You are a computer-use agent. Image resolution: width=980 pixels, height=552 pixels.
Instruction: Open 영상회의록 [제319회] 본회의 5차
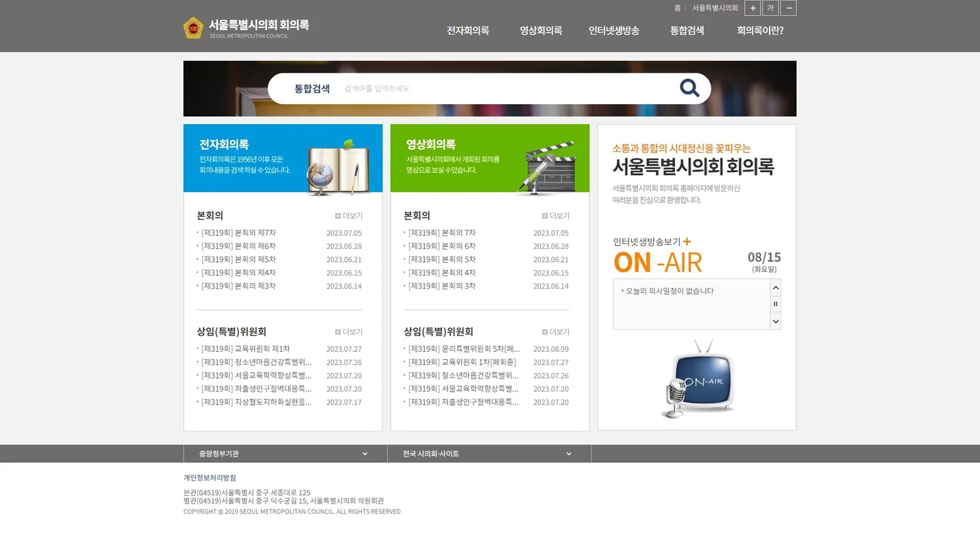tap(442, 259)
